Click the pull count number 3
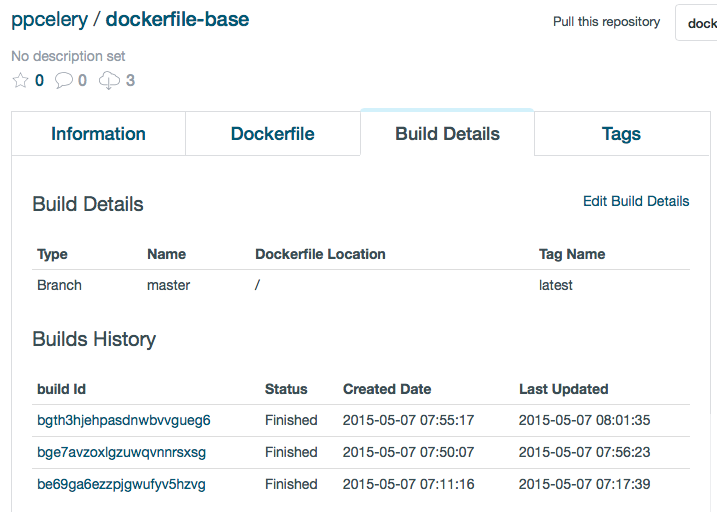The width and height of the screenshot is (717, 512). (x=130, y=81)
